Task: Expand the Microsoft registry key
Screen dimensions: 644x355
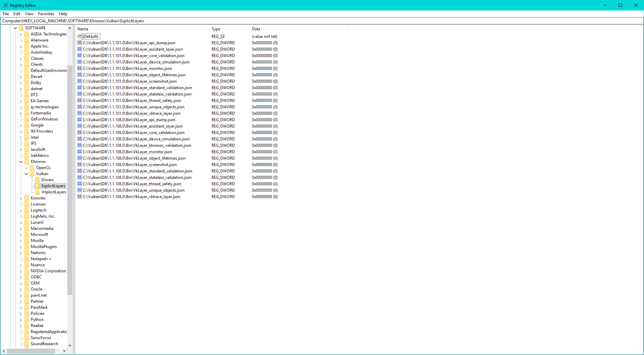Action: 21,235
